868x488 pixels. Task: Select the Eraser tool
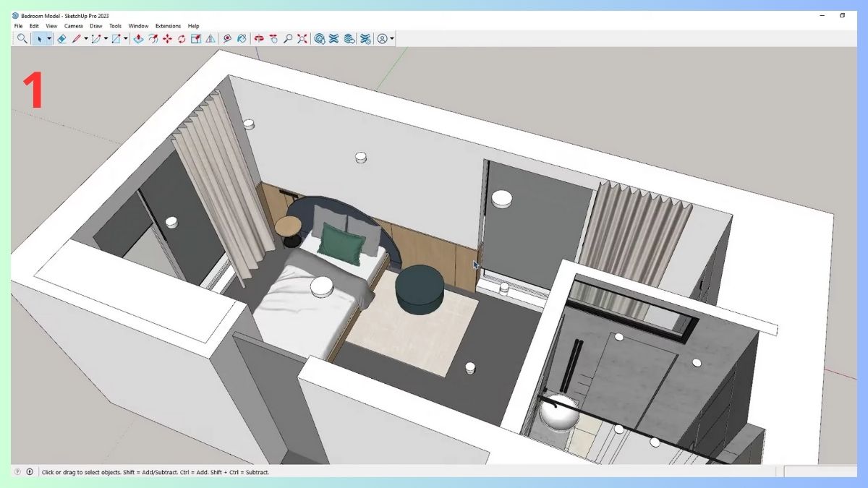[x=61, y=38]
